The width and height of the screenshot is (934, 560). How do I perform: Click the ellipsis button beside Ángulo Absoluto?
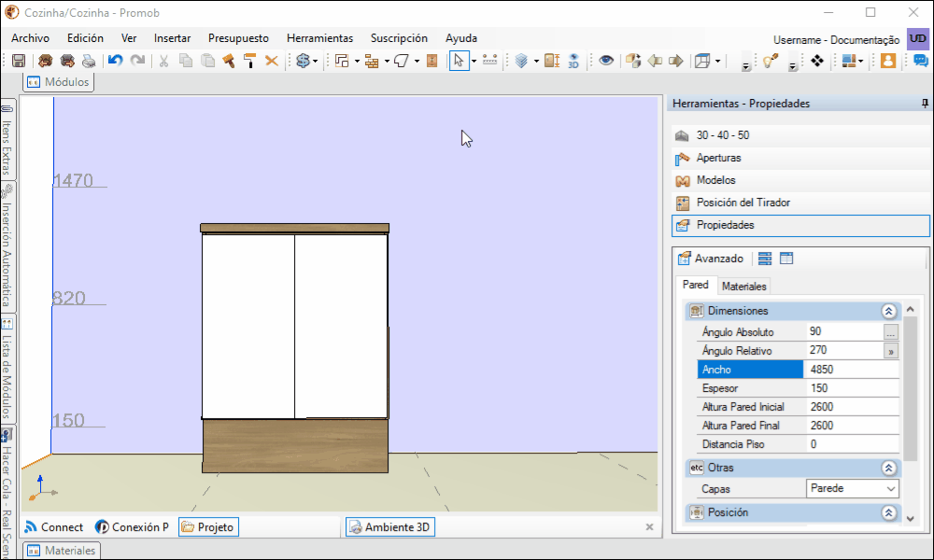tap(890, 332)
